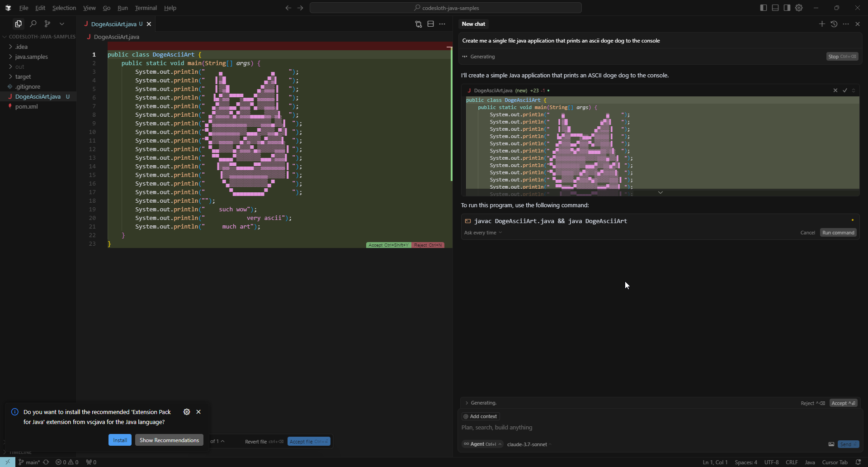The image size is (868, 467).
Task: Open editor More Actions ellipsis menu
Action: (442, 24)
